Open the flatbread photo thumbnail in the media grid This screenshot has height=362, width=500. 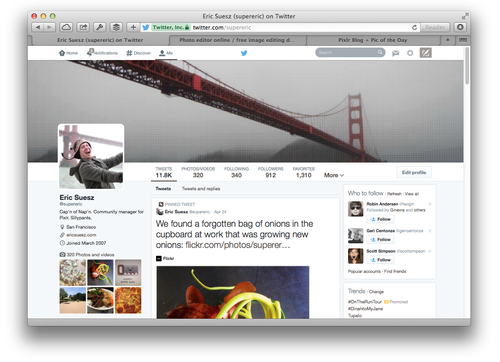(73, 272)
